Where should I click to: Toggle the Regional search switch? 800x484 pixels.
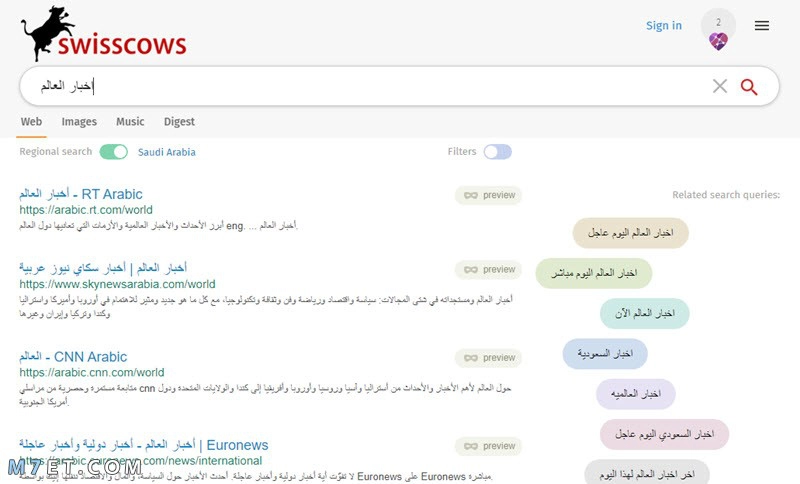coord(114,152)
